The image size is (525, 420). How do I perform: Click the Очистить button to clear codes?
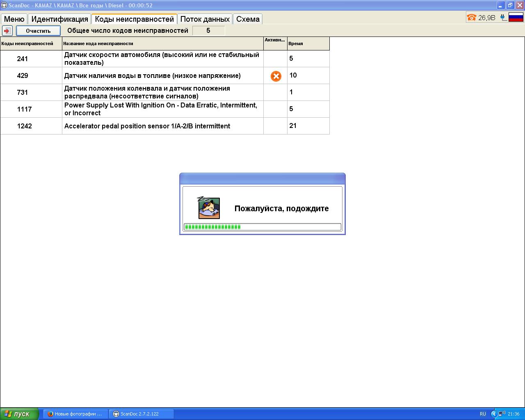click(x=38, y=31)
